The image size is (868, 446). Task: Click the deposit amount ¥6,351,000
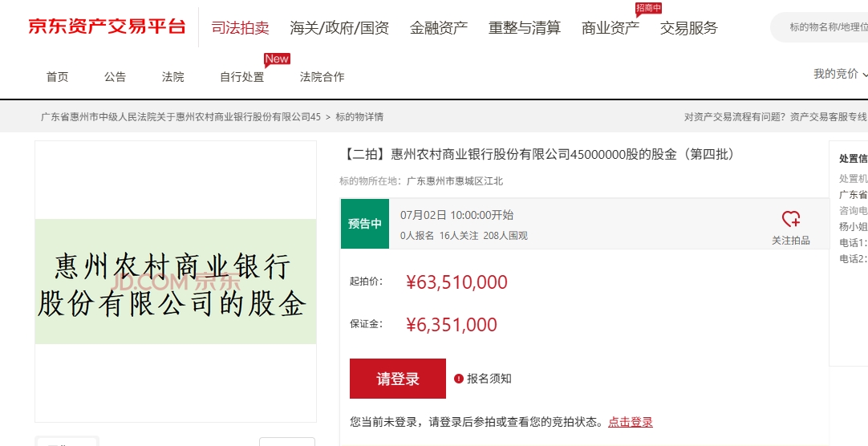pyautogui.click(x=451, y=324)
